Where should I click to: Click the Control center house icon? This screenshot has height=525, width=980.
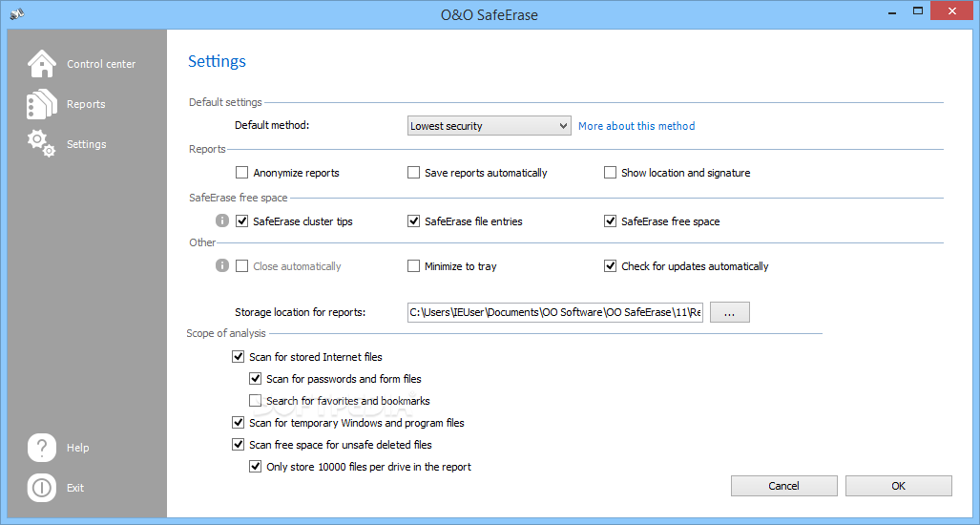tap(42, 64)
